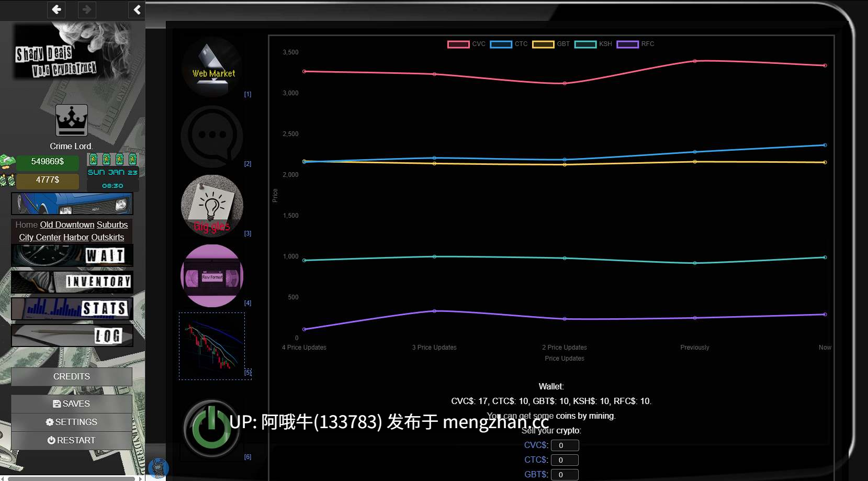
Task: Toggle RFC series in chart legend
Action: click(636, 44)
